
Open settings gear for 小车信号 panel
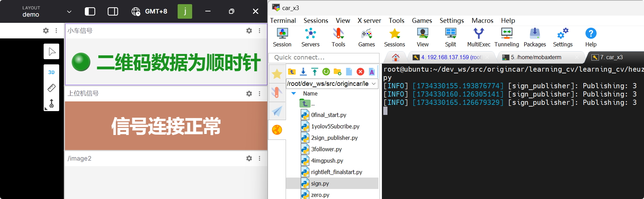tap(249, 31)
